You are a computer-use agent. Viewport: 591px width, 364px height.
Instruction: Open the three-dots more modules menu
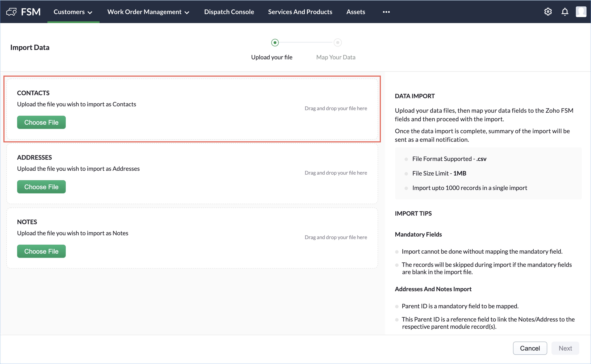(x=386, y=12)
